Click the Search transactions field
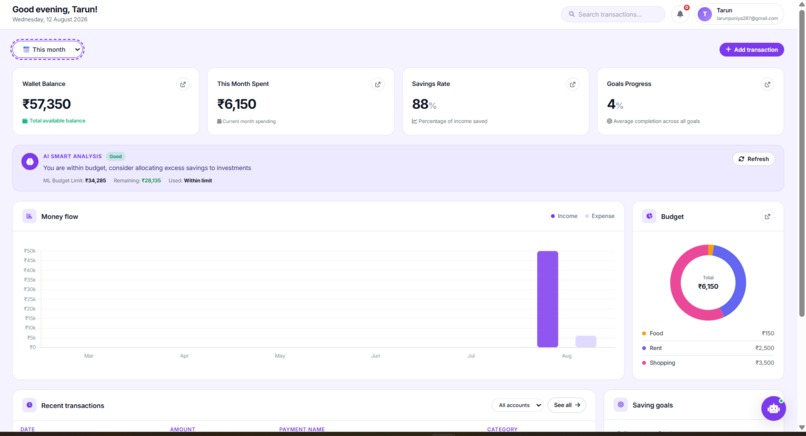Screen dimensions: 806x436 pos(613,14)
